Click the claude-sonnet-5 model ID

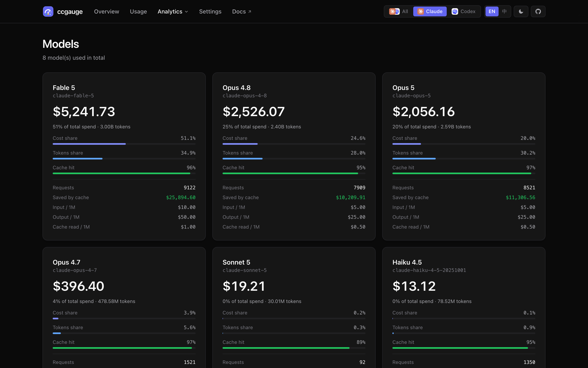[244, 270]
